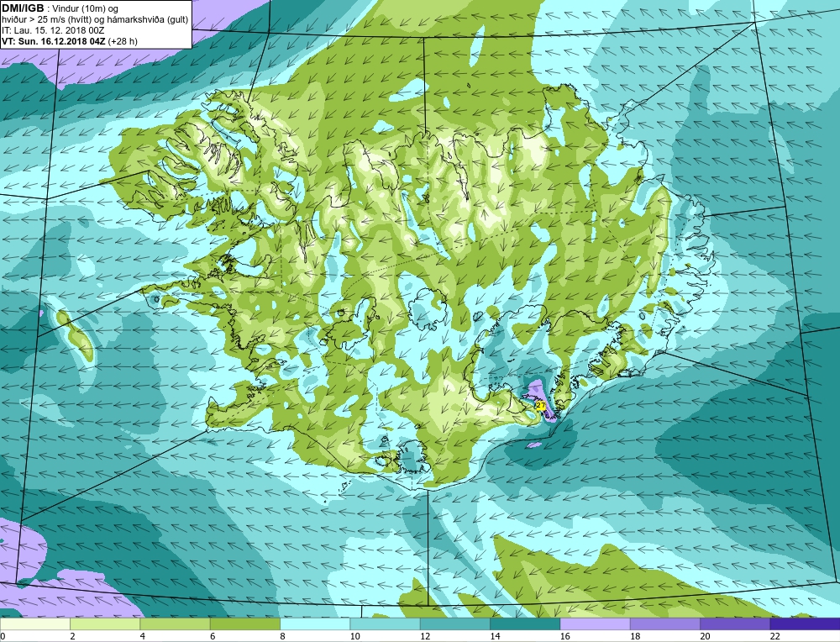Click the 0–2 m/s pale yellow legend swatch
The image size is (840, 642).
tap(35, 624)
